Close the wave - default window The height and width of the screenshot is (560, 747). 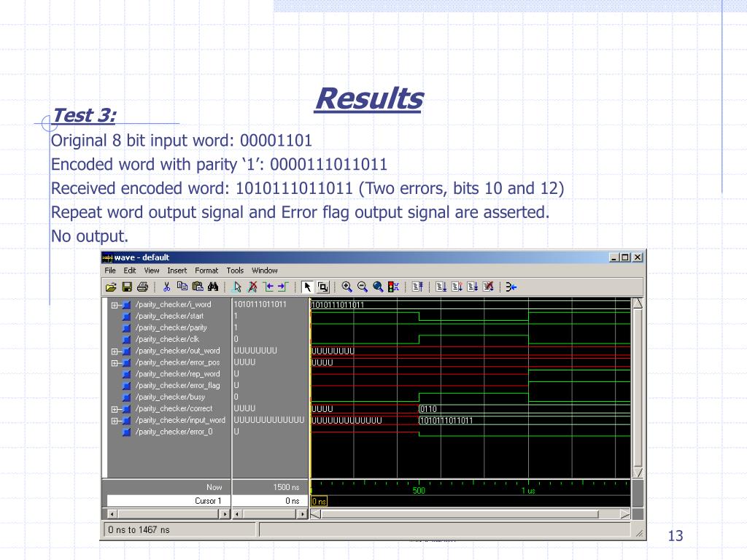point(638,257)
